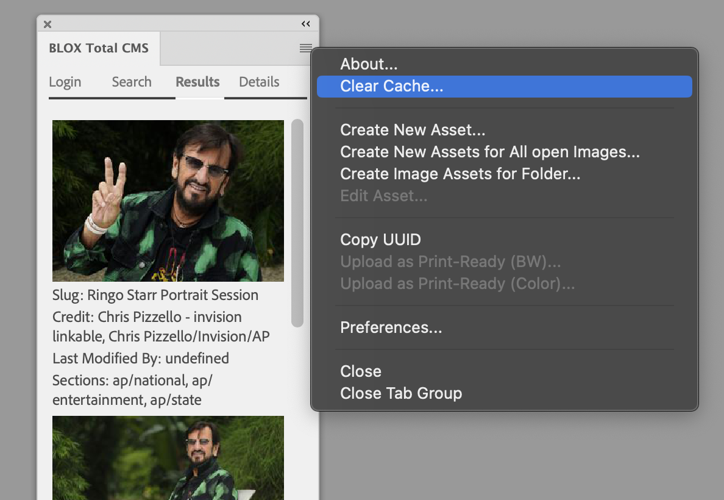Click the results list vertical scrollbar
Image resolution: width=724 pixels, height=500 pixels.
[297, 222]
